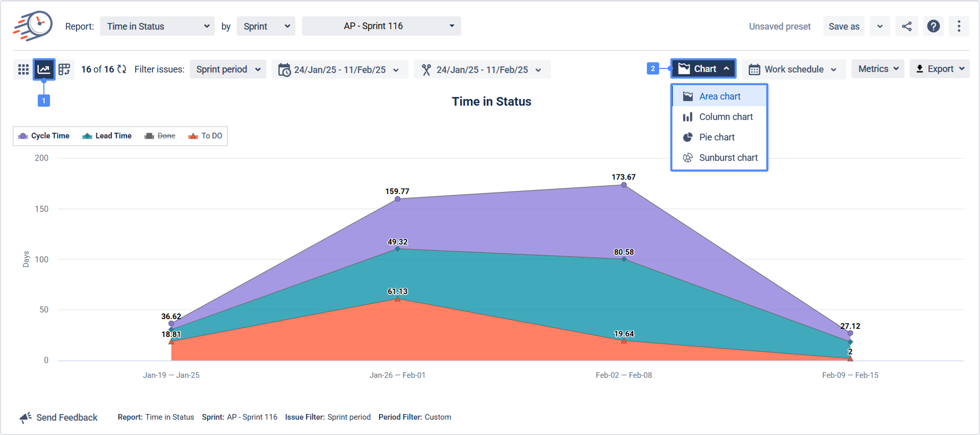Open the pivot table view icon
Image resolution: width=980 pixels, height=435 pixels.
(64, 69)
